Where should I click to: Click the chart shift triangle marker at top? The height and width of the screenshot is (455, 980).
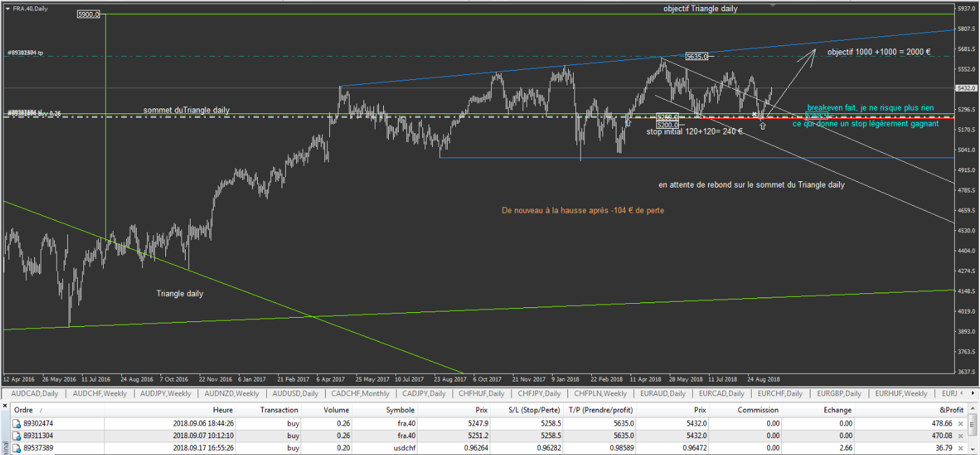pos(773,6)
